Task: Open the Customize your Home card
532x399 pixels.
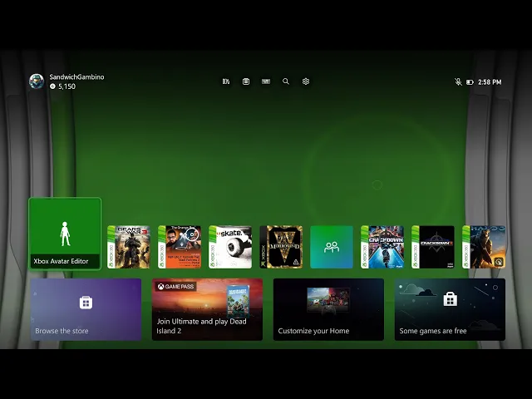Action: pyautogui.click(x=328, y=309)
